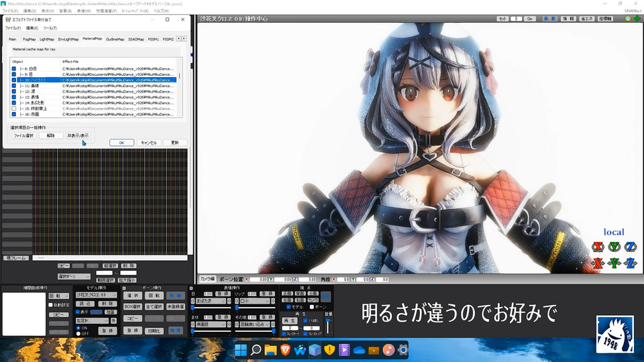Open the purple video editor taskbar icon

(x=344, y=350)
